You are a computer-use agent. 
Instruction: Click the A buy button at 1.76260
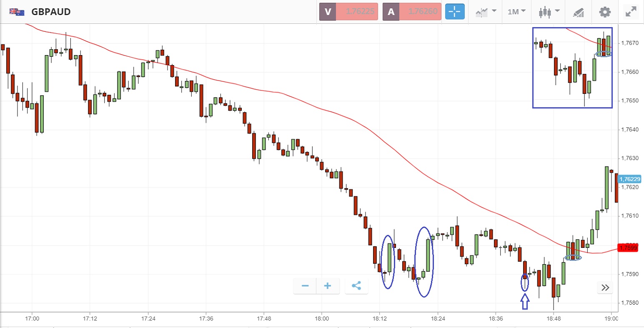tap(411, 12)
